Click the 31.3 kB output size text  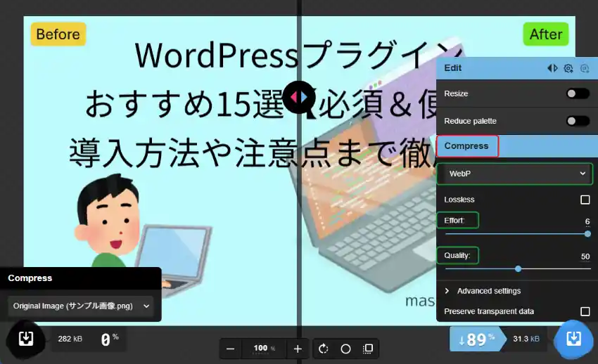coord(526,339)
